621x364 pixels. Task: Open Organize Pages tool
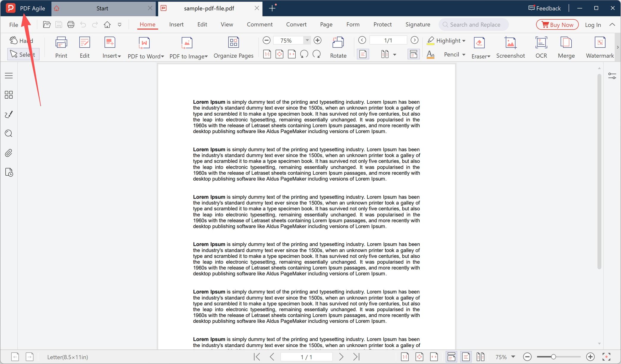(x=233, y=48)
